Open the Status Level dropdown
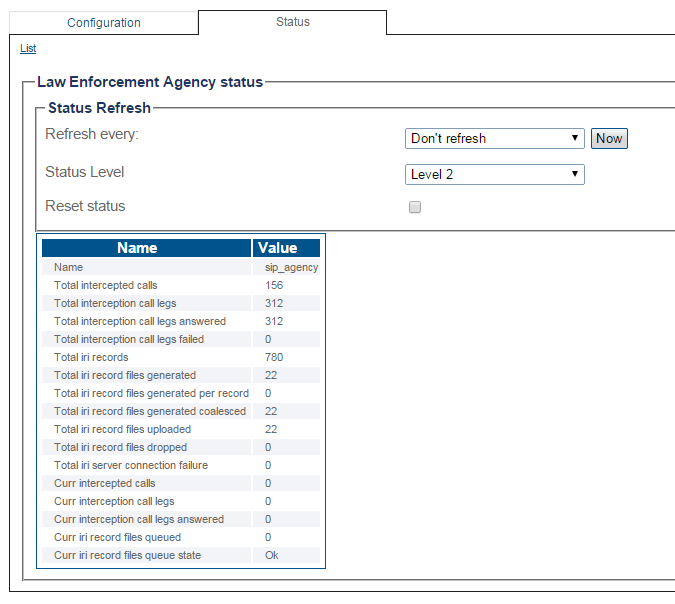675x604 pixels. tap(495, 174)
